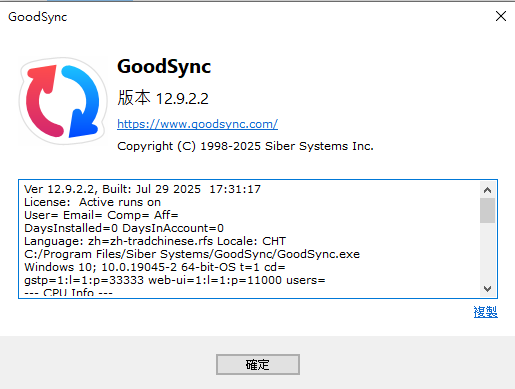Viewport: 515px width, 389px height.
Task: Close the GoodSync about dialog
Action: pyautogui.click(x=501, y=16)
